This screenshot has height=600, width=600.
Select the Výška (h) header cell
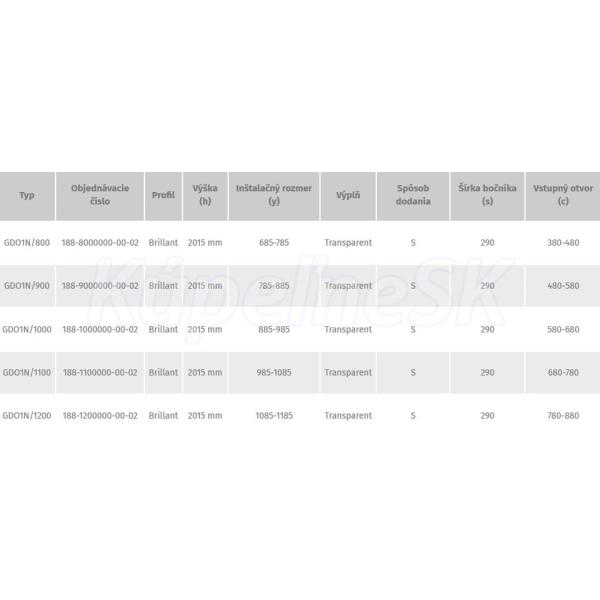(x=205, y=196)
